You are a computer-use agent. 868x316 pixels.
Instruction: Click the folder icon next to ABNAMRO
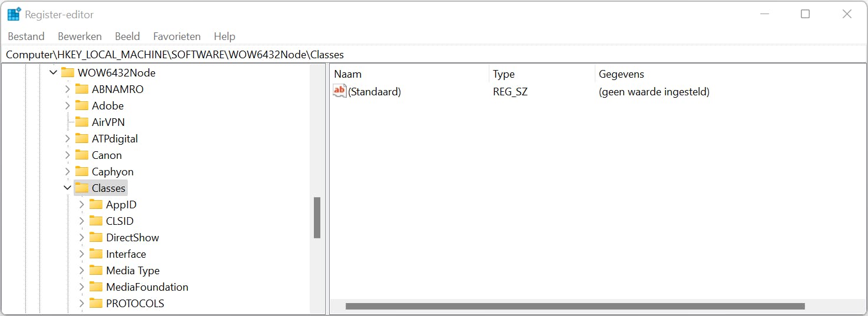(x=82, y=89)
